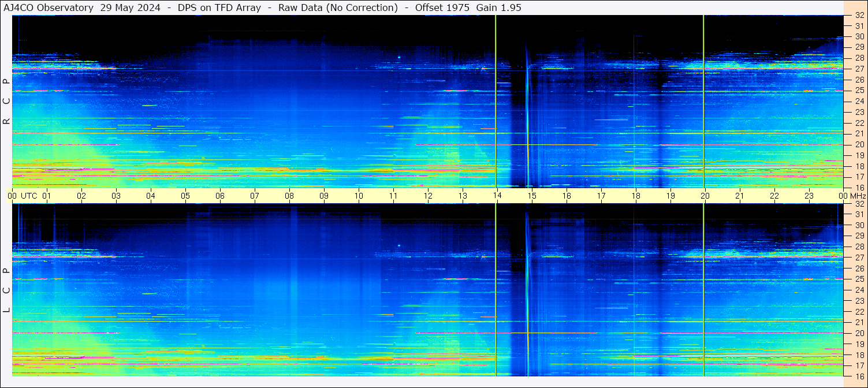Click the 21 MHz label on the LCP frequency scale
Screen dimensions: 868x388
click(859, 322)
